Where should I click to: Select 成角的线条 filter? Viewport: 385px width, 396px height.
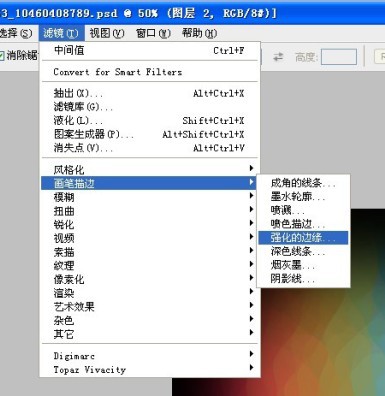(x=303, y=183)
